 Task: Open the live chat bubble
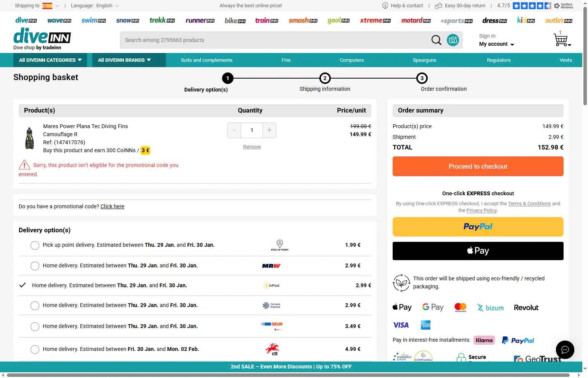coord(565,350)
